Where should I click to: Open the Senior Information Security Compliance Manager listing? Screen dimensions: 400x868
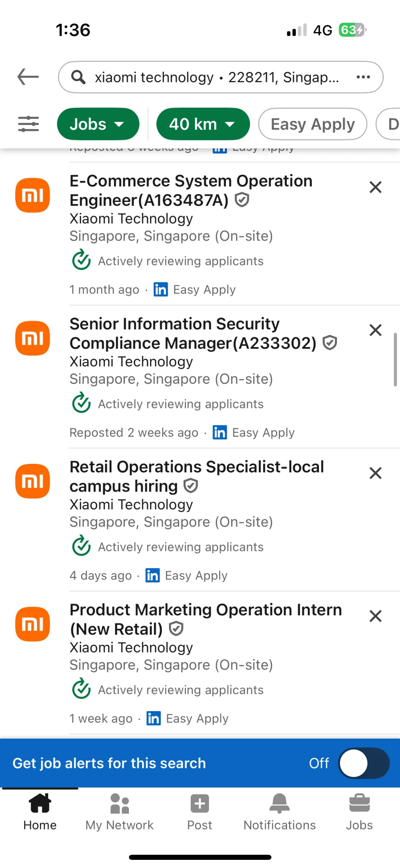193,333
